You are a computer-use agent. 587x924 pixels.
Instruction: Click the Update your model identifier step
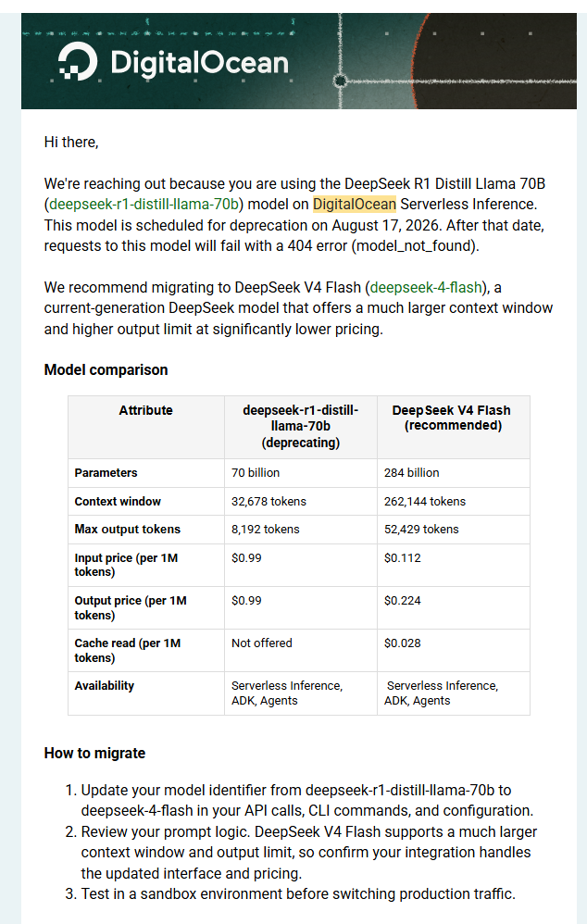click(x=306, y=800)
